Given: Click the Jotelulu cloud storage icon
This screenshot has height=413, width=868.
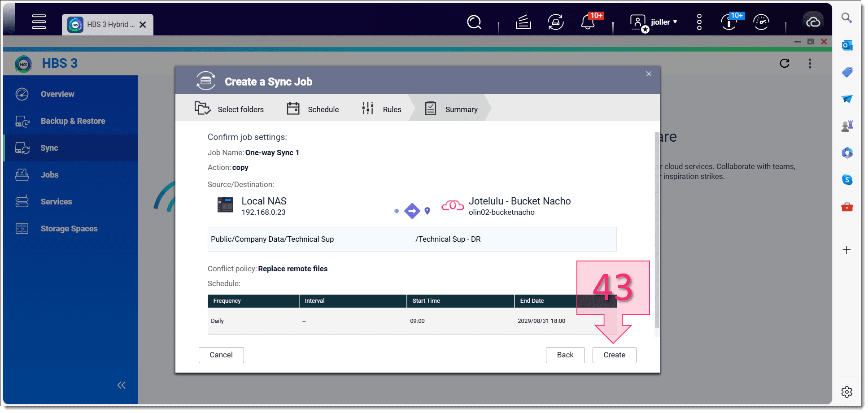Looking at the screenshot, I should (x=453, y=205).
